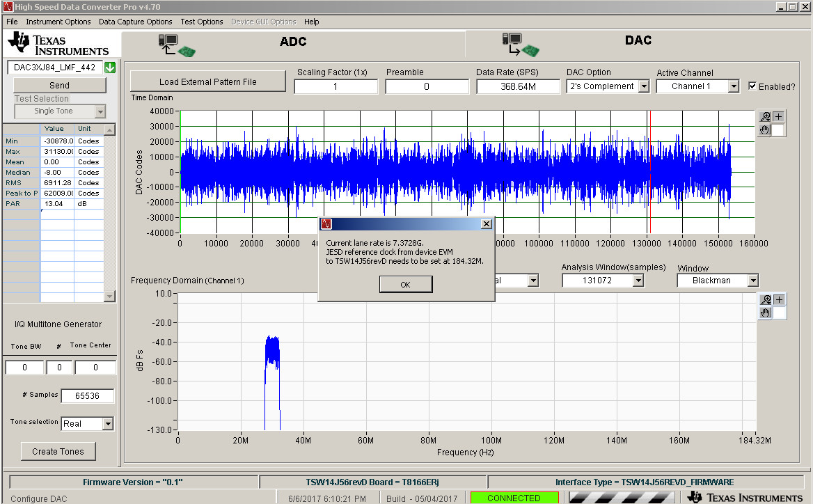Select the Frequency Domain pan hand tool

[766, 313]
